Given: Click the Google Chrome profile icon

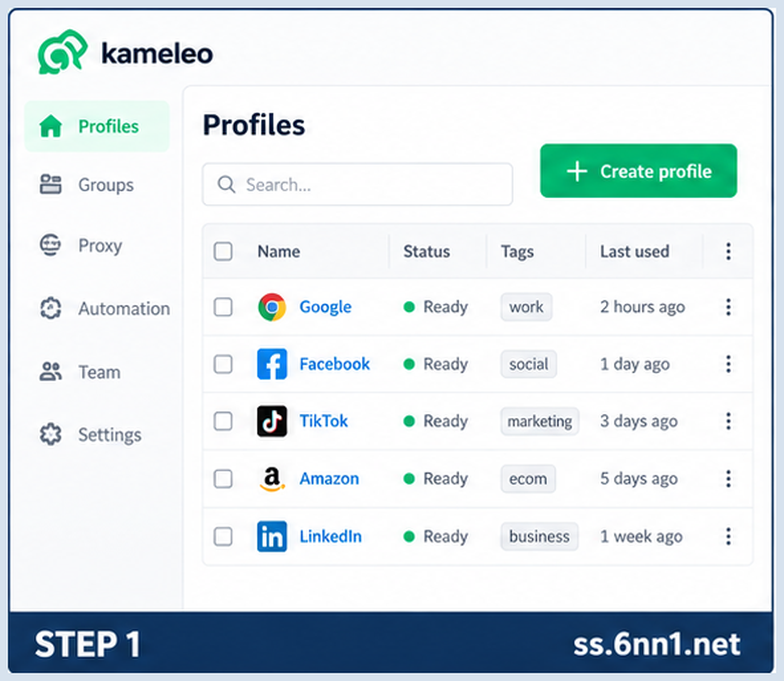Looking at the screenshot, I should click(x=272, y=307).
